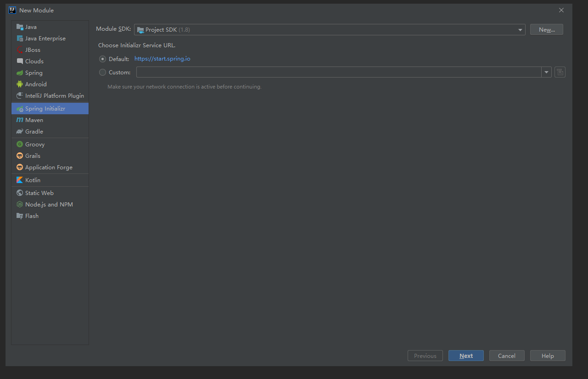The image size is (588, 379).
Task: Click the Grails icon
Action: point(20,156)
